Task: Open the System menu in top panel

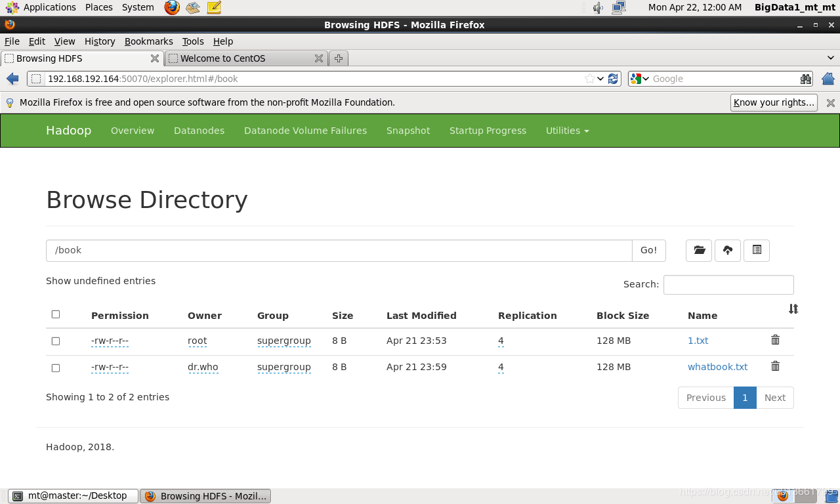Action: [x=138, y=7]
